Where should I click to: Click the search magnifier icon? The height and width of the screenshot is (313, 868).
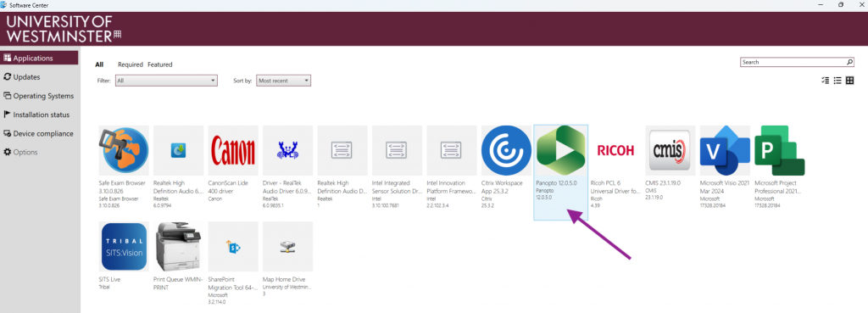pyautogui.click(x=850, y=62)
